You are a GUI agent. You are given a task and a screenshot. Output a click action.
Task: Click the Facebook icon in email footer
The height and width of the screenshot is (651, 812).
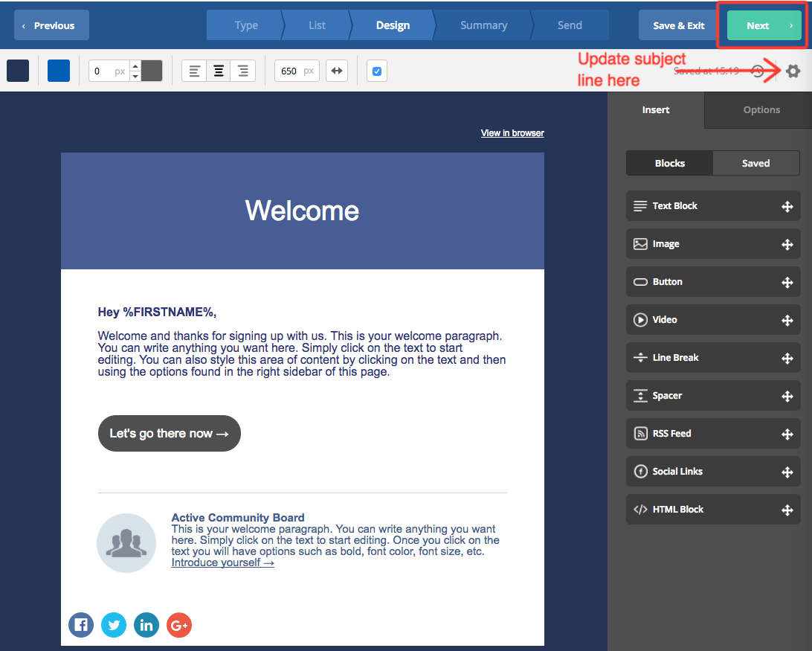click(x=80, y=625)
